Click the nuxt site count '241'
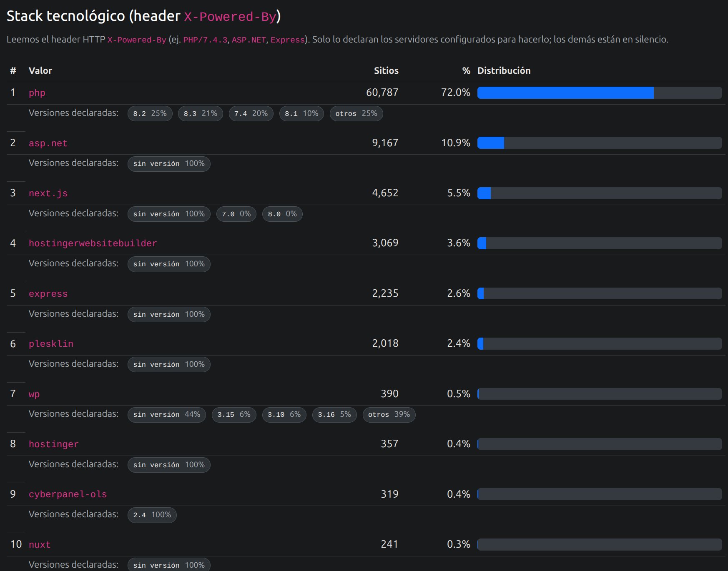728x571 pixels. click(x=389, y=544)
